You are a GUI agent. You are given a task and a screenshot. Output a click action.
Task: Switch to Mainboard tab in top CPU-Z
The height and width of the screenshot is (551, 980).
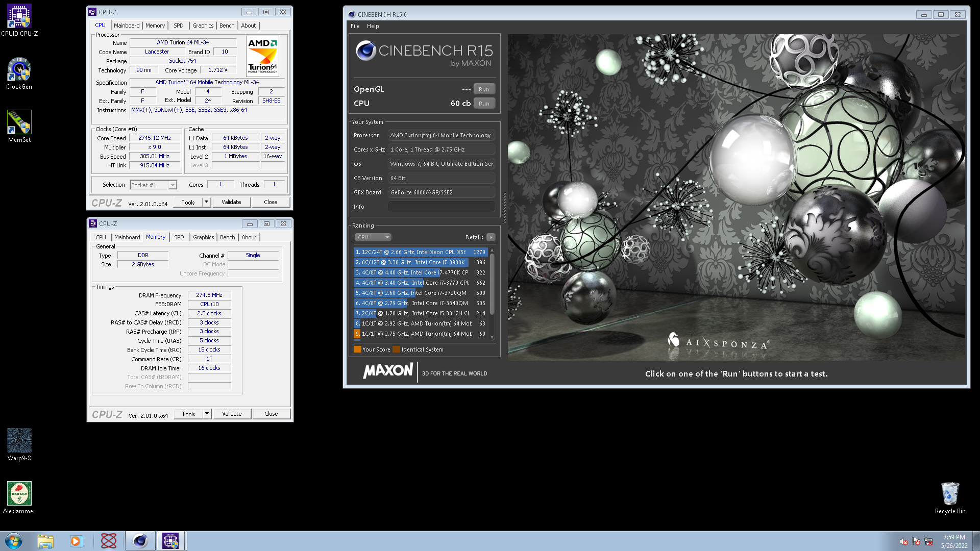point(127,26)
